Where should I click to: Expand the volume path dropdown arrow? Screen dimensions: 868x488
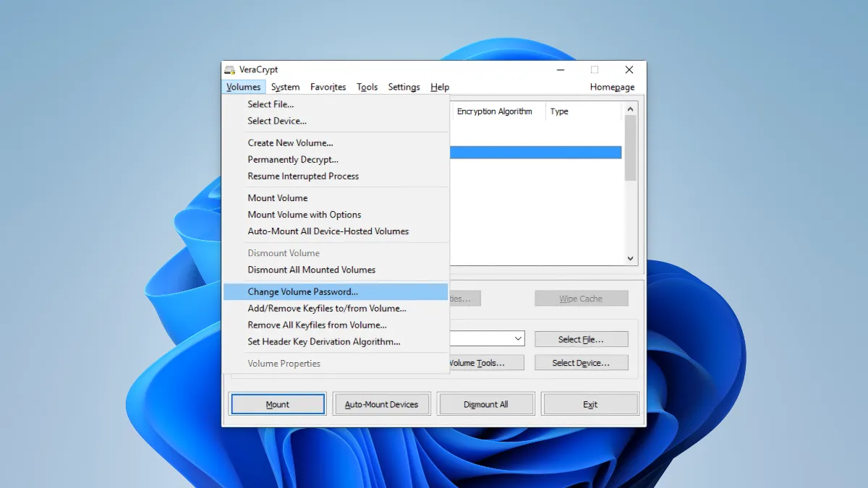click(x=519, y=338)
